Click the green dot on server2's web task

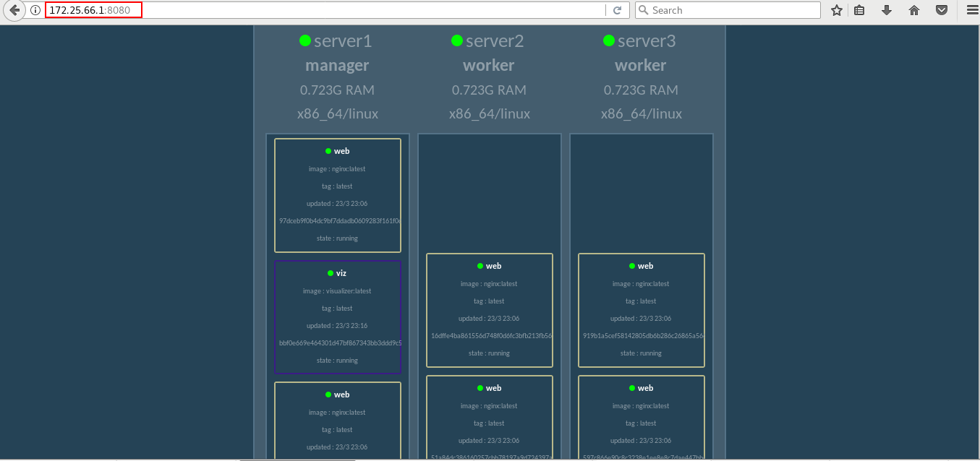click(x=480, y=266)
